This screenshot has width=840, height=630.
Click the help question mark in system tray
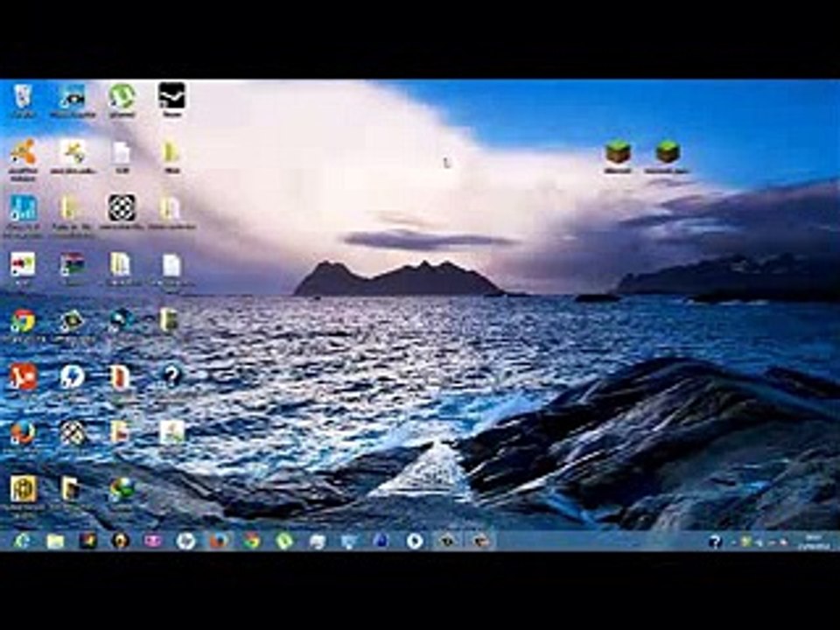(x=715, y=542)
